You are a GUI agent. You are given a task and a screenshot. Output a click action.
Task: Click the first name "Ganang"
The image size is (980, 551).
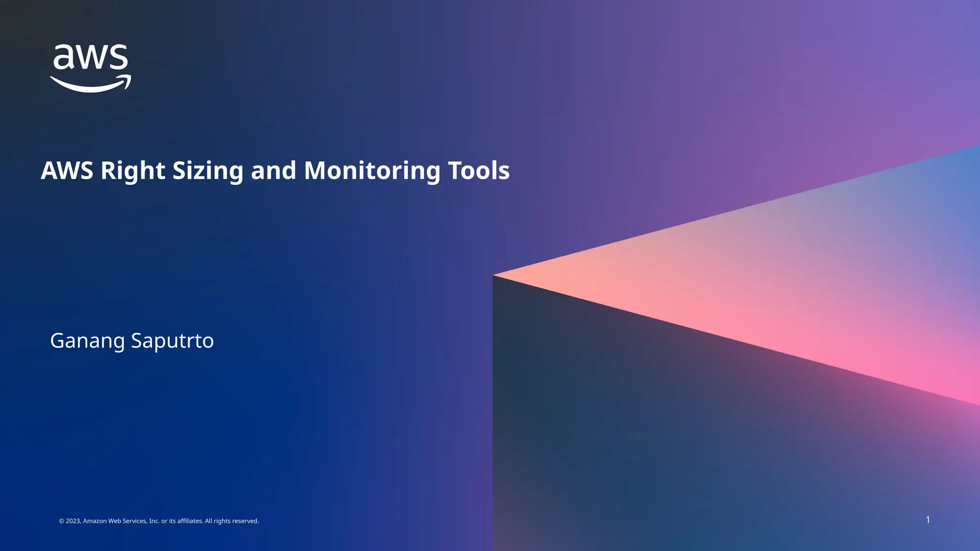[x=87, y=341]
